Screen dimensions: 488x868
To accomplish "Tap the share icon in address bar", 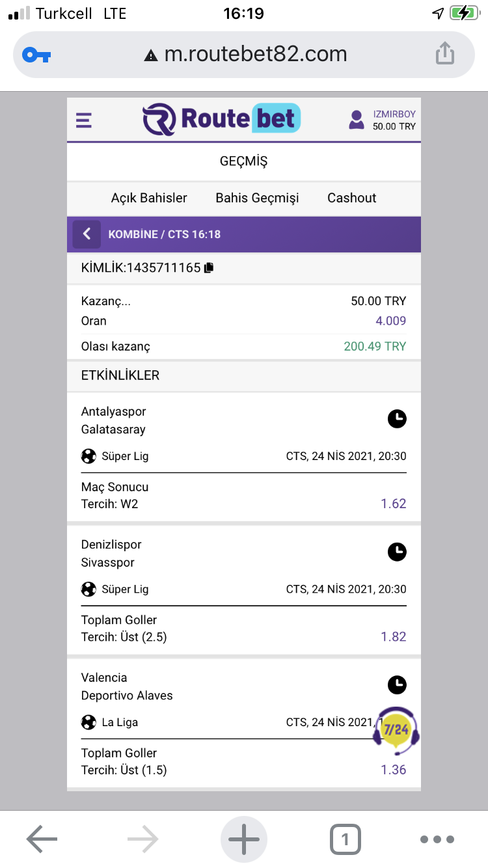I will (x=444, y=53).
